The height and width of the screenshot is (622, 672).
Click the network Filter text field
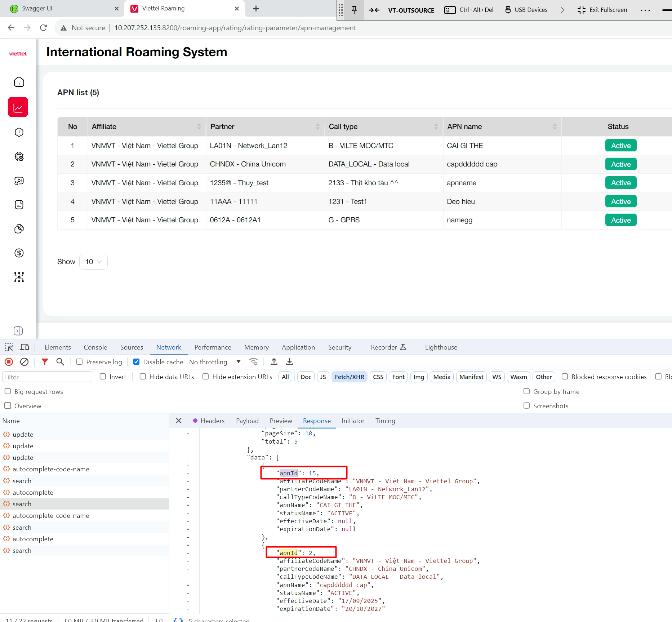47,377
